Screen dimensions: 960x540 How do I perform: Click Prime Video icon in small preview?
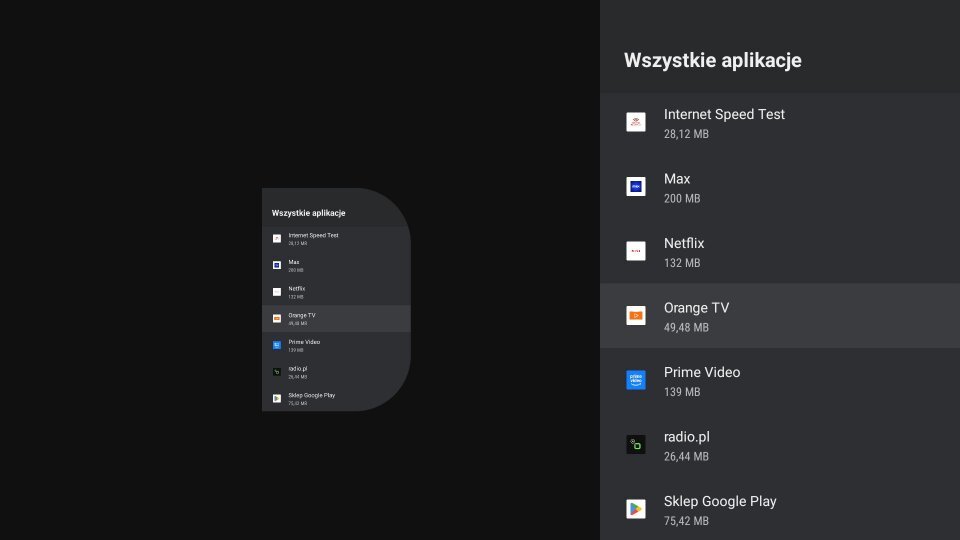pos(277,345)
